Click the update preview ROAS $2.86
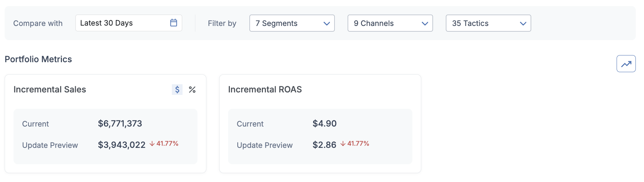This screenshot has width=644, height=182. point(324,145)
